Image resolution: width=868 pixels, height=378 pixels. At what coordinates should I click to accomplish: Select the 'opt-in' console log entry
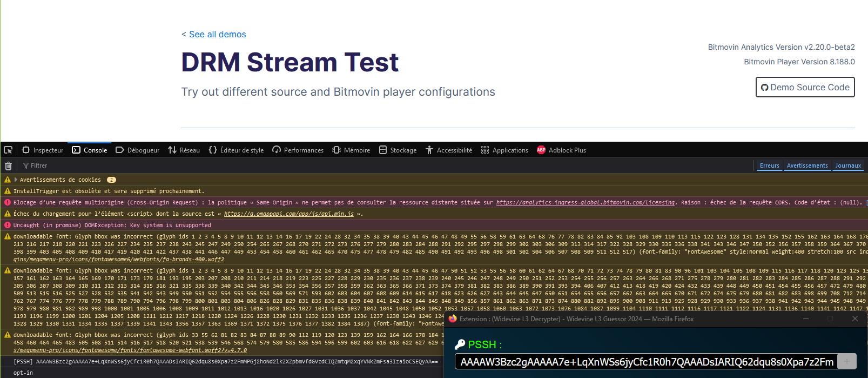(23, 373)
